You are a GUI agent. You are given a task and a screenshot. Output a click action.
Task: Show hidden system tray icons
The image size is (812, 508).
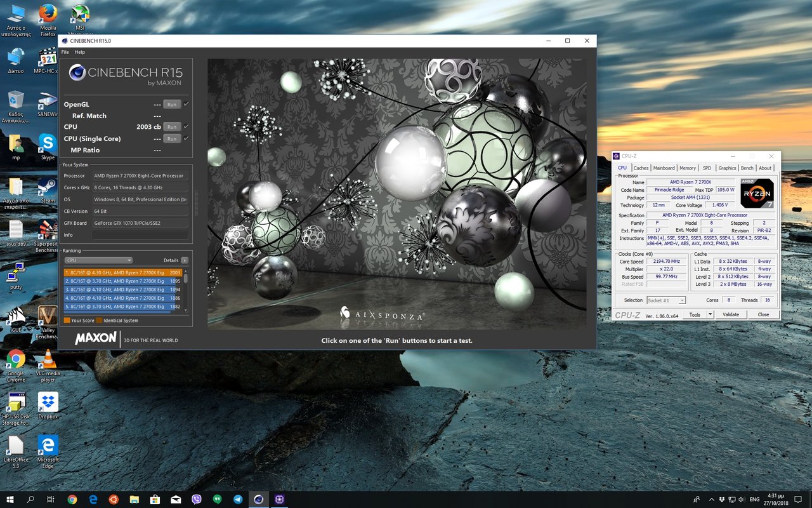(712, 500)
